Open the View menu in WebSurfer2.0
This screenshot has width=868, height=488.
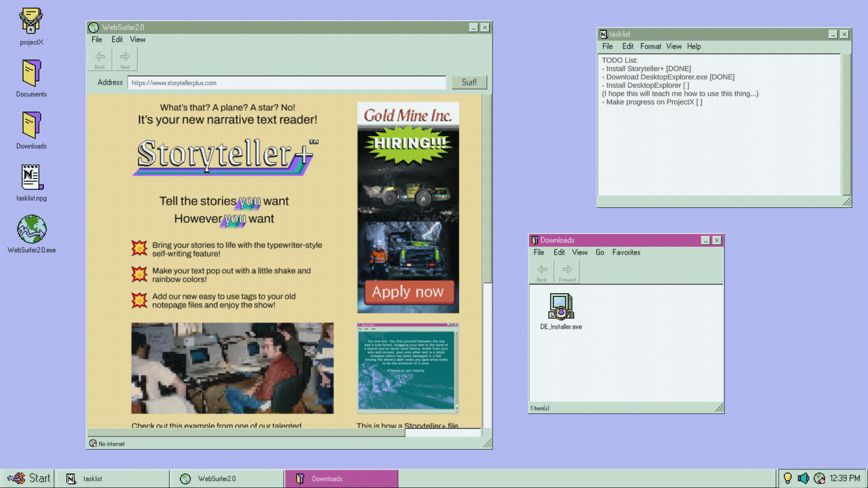[x=137, y=39]
